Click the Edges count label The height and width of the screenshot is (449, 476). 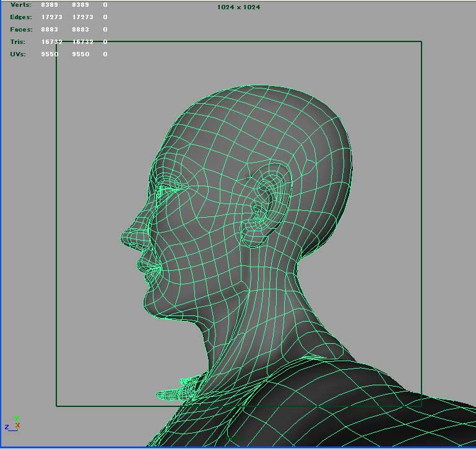pos(21,17)
